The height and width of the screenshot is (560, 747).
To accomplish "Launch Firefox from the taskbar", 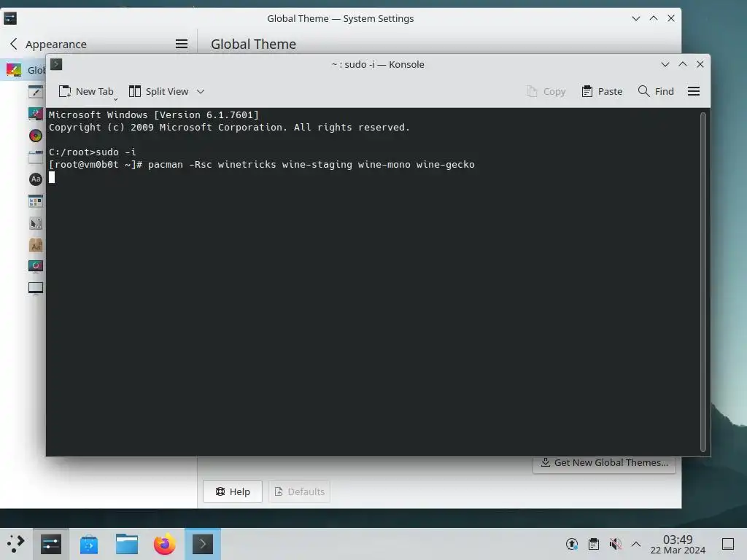I will pyautogui.click(x=164, y=544).
